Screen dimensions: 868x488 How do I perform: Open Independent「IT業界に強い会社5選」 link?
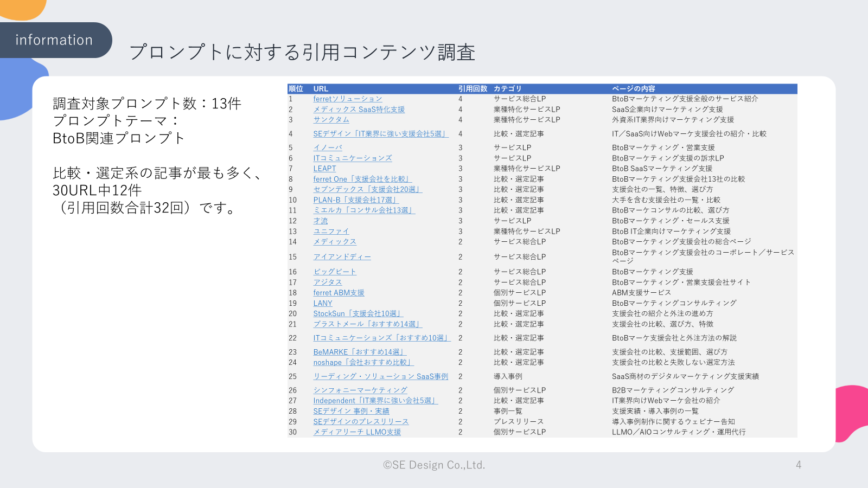tap(375, 401)
